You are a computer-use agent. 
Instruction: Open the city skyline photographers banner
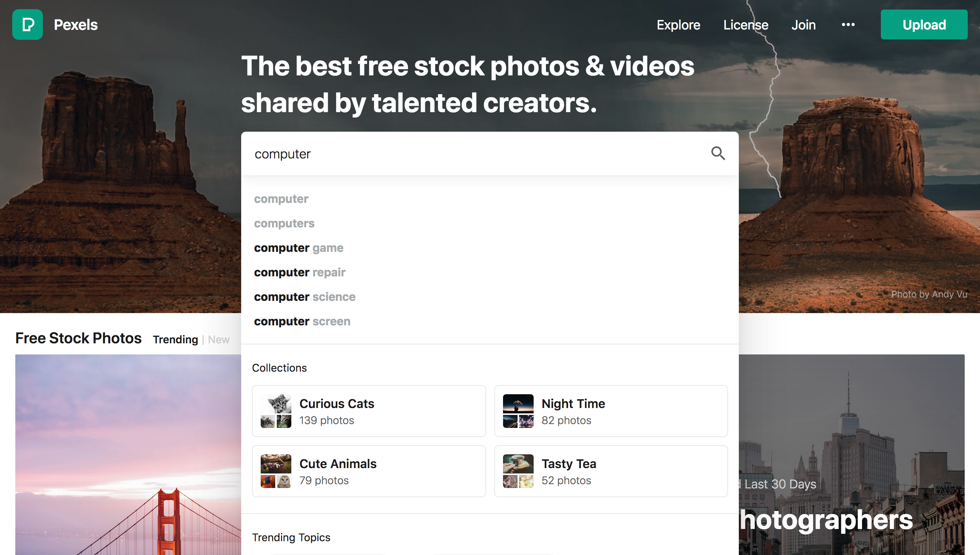(851, 455)
